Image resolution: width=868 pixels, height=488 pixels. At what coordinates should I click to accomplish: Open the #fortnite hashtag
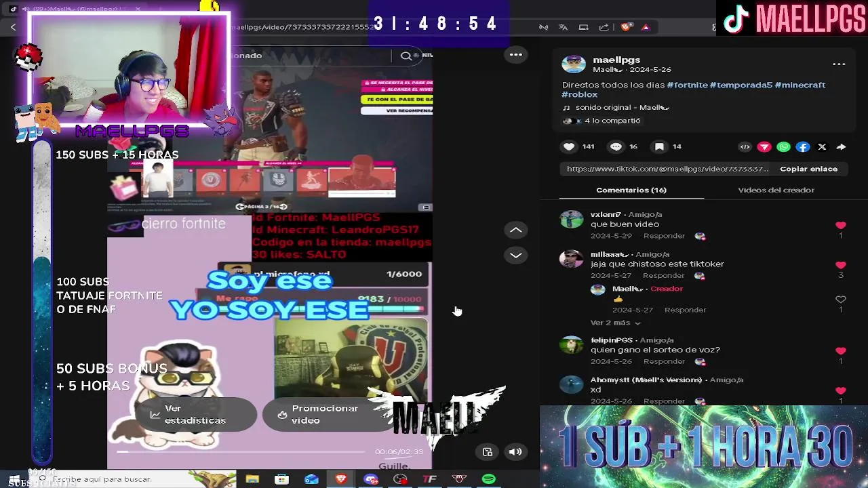click(x=687, y=85)
